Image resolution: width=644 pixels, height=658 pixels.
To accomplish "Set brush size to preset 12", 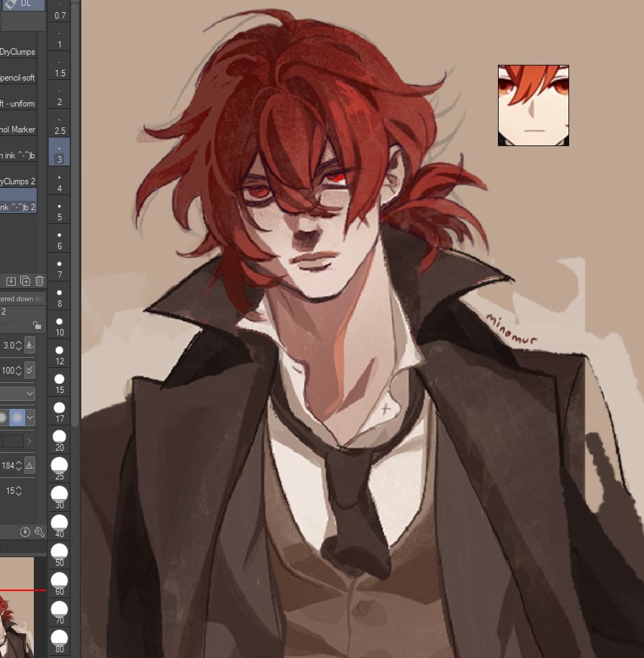I will pyautogui.click(x=60, y=354).
